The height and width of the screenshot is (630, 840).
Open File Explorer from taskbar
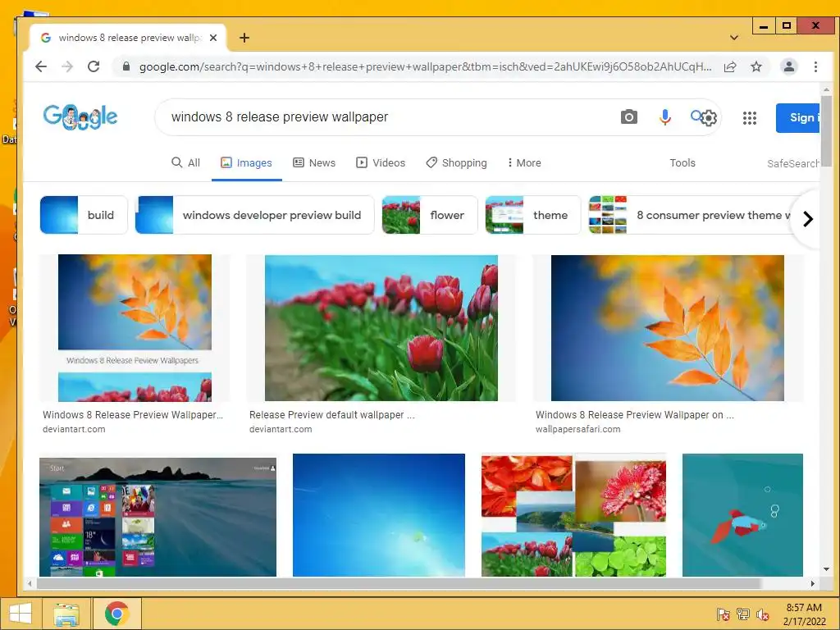(x=67, y=614)
